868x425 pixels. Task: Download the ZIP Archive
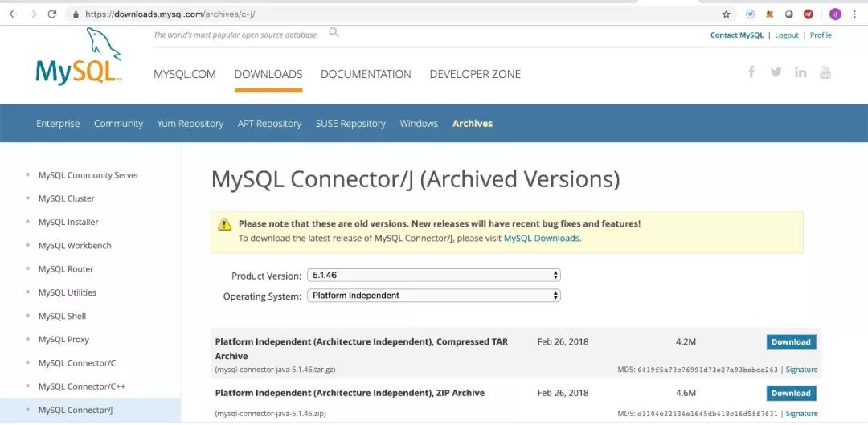791,394
